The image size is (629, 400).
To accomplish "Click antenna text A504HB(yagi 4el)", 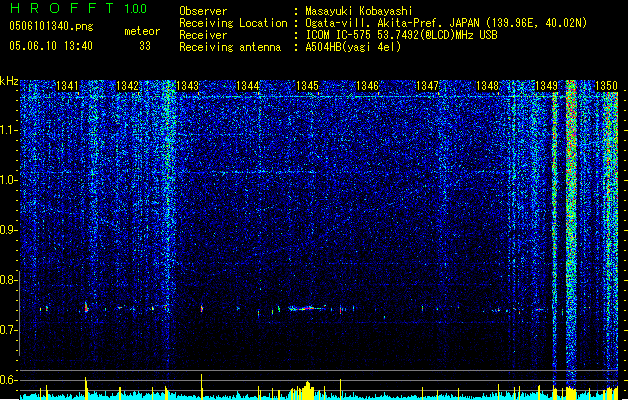I will tap(353, 47).
